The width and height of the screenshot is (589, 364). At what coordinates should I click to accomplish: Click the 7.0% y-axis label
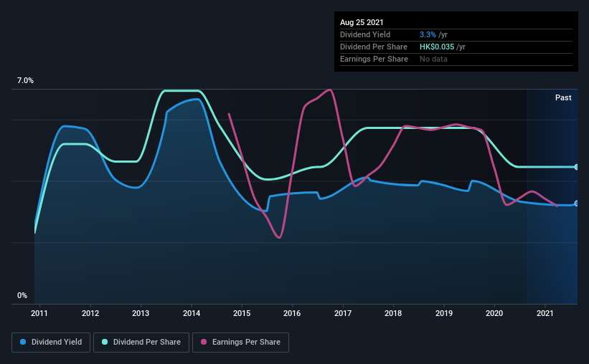[25, 81]
